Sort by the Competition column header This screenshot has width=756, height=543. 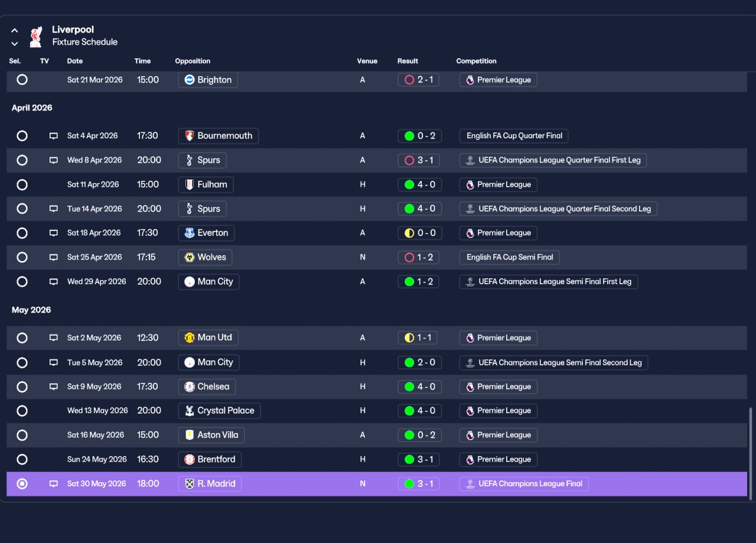476,61
